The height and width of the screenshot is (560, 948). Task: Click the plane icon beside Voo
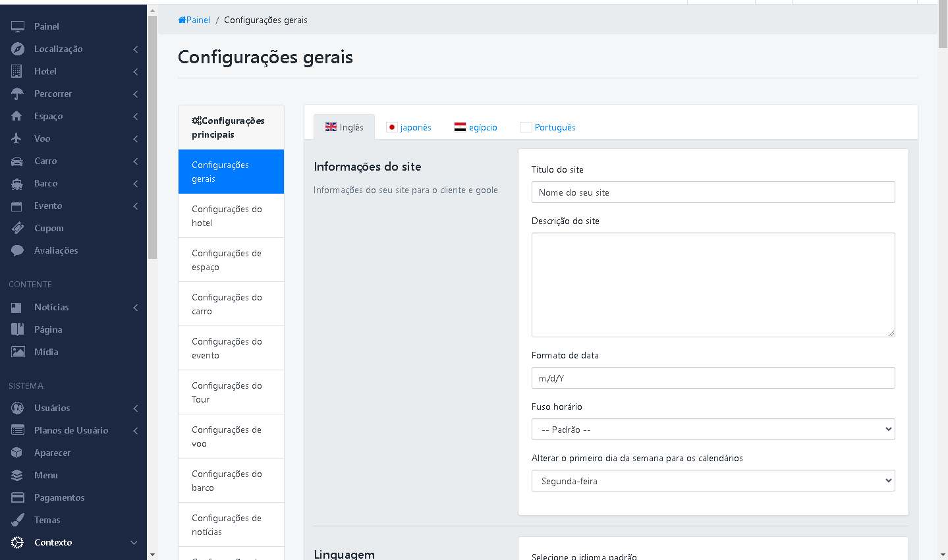click(17, 138)
